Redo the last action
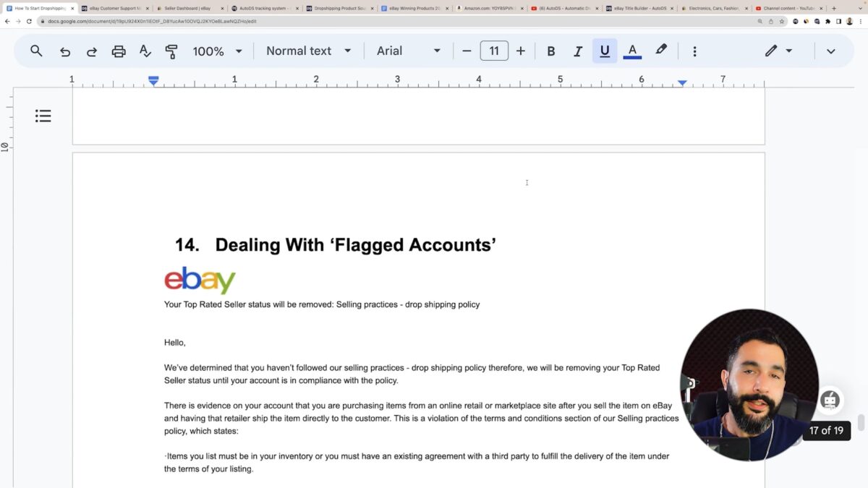868x488 pixels. pyautogui.click(x=92, y=51)
